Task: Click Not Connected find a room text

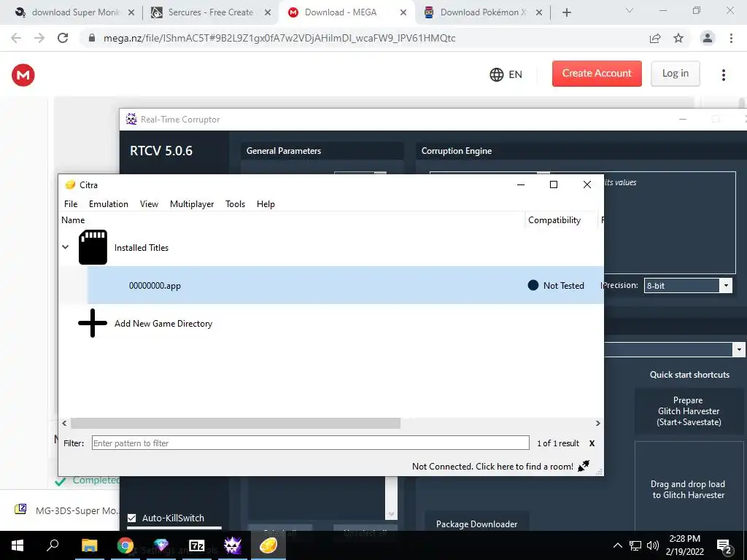Action: point(492,466)
